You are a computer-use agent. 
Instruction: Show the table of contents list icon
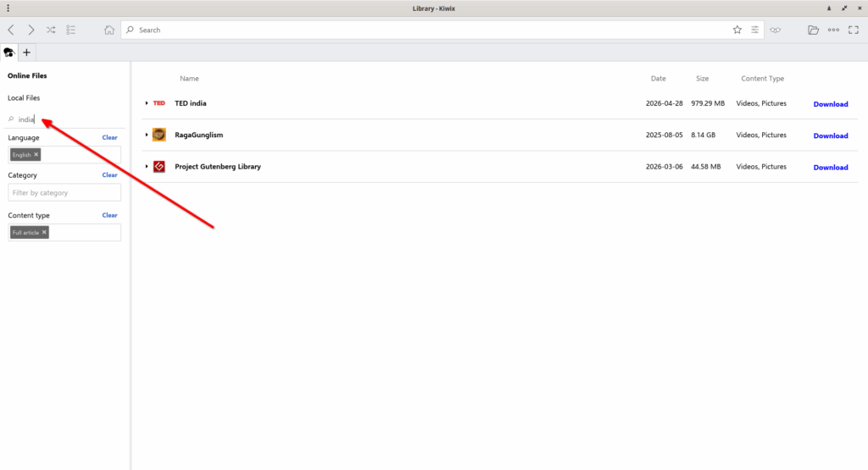click(x=71, y=30)
